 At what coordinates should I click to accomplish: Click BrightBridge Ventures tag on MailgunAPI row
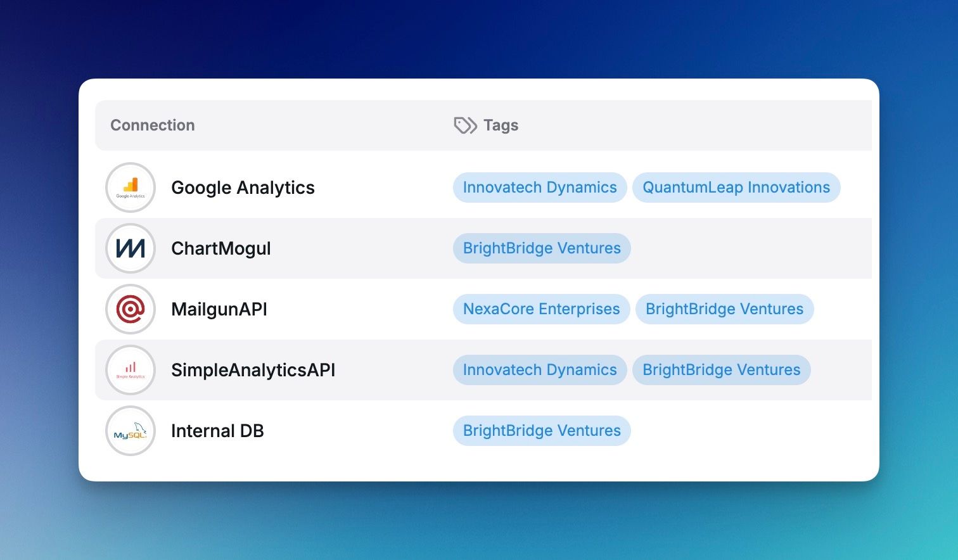[x=724, y=309]
